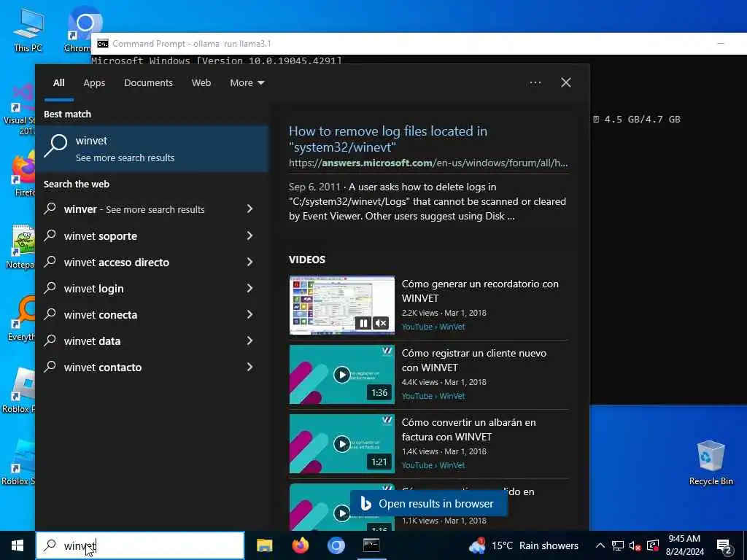Select the This PC desktop icon

28,29
